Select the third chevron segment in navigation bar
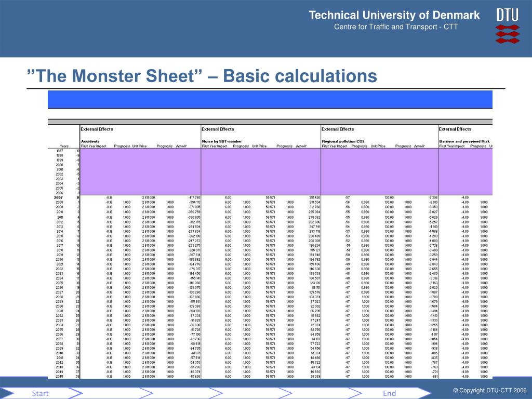 (181, 393)
